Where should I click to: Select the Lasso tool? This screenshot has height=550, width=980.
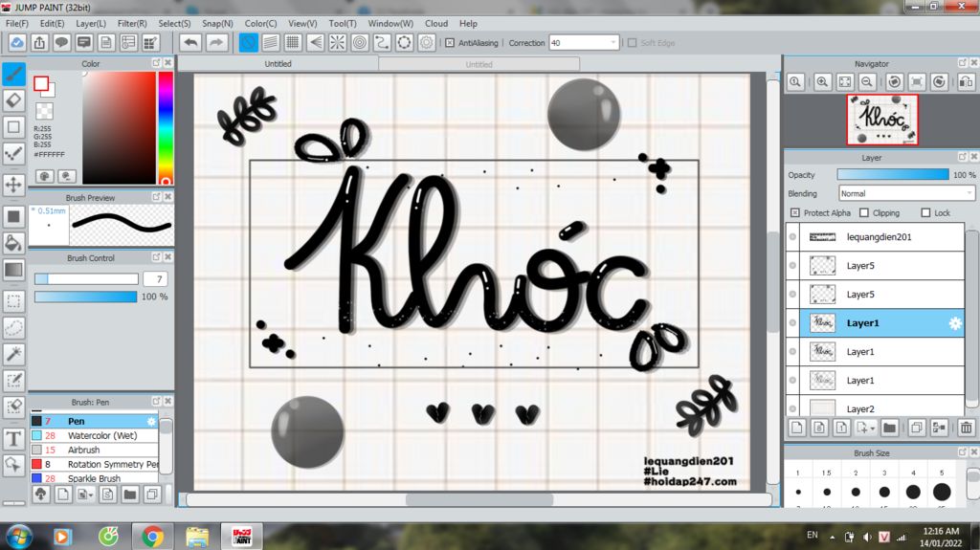tap(13, 327)
